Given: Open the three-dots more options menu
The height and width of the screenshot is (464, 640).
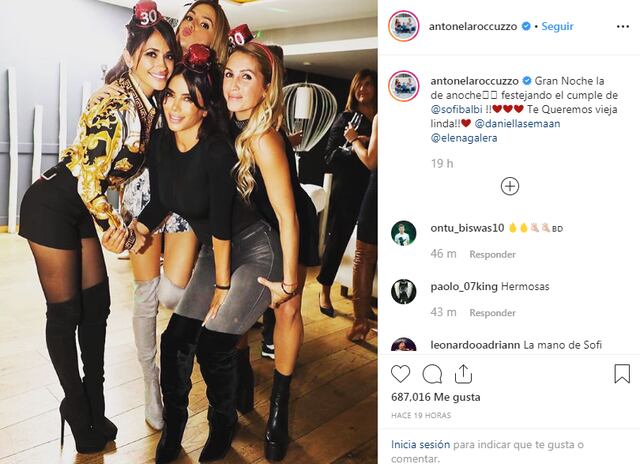Looking at the screenshot, I should tap(623, 27).
